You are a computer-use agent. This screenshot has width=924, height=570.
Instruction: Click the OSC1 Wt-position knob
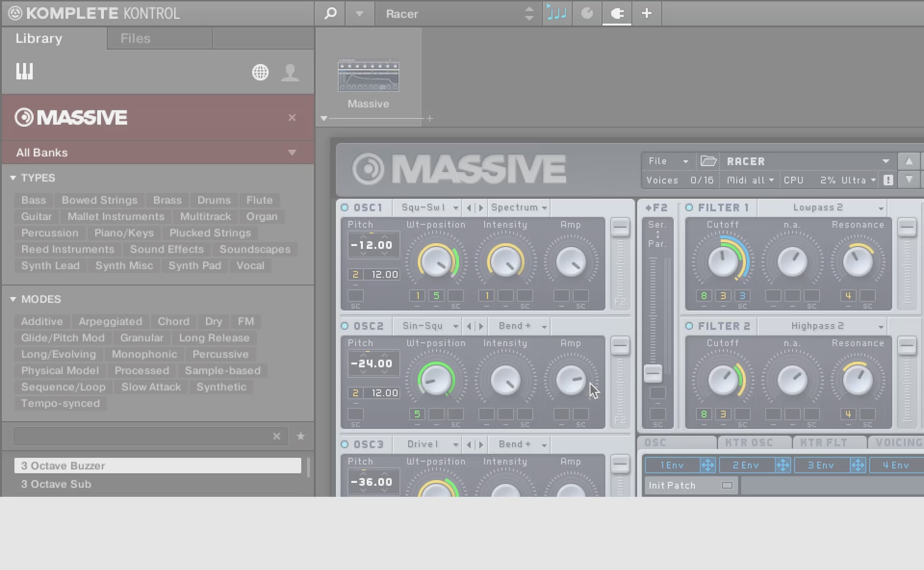[x=437, y=261]
